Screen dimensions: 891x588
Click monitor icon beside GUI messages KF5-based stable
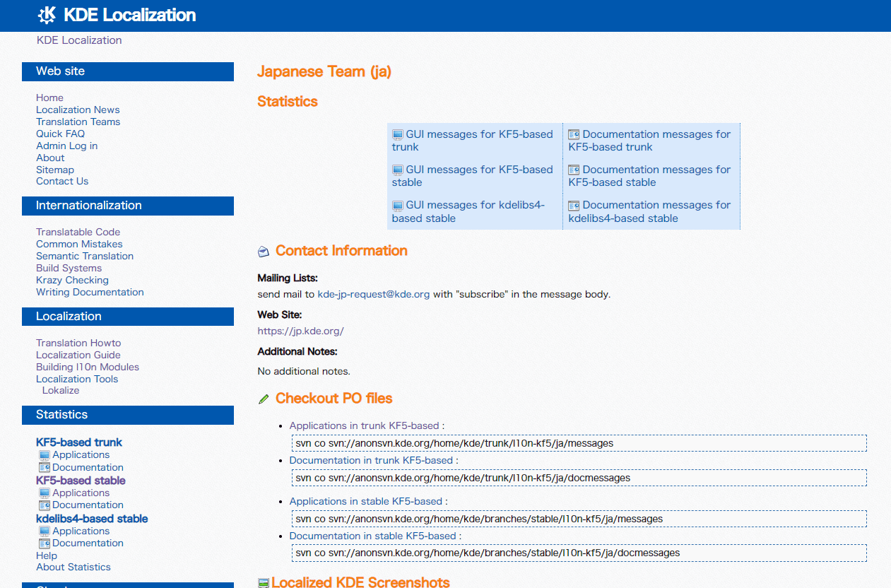click(397, 170)
